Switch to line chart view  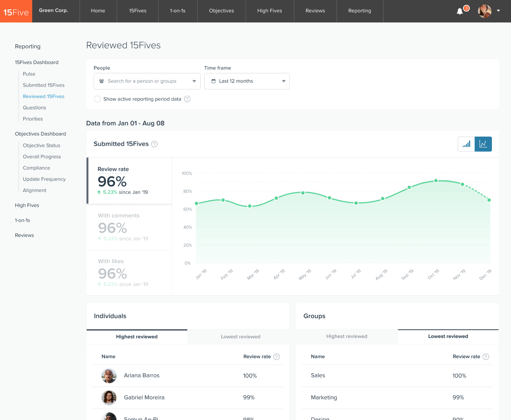[x=483, y=144]
